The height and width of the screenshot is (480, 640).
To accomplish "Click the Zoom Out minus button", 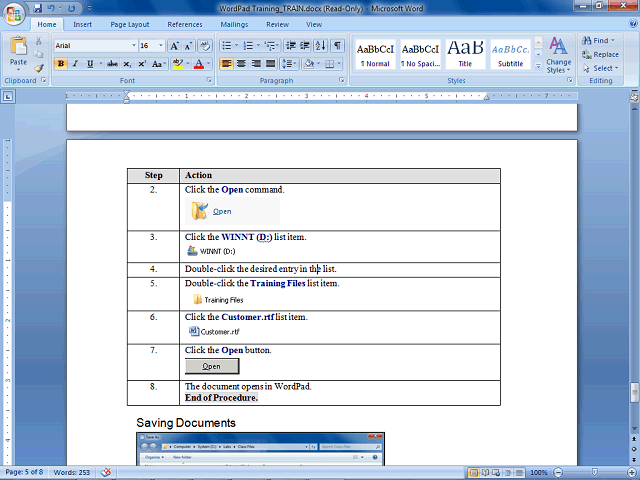I will click(558, 473).
